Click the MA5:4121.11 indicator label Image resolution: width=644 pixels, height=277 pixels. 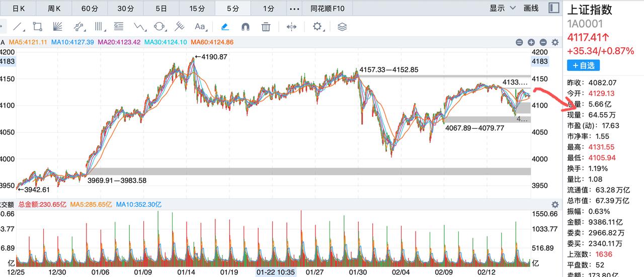pyautogui.click(x=27, y=42)
